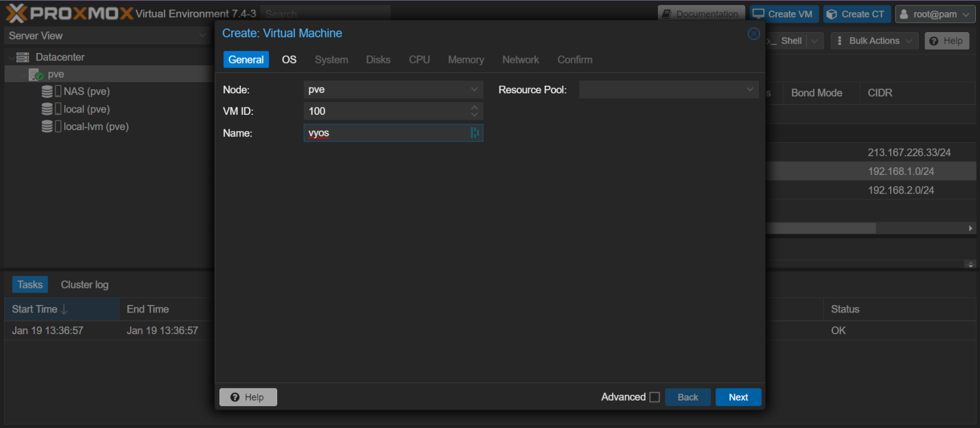Click the Create VM button

click(784, 14)
